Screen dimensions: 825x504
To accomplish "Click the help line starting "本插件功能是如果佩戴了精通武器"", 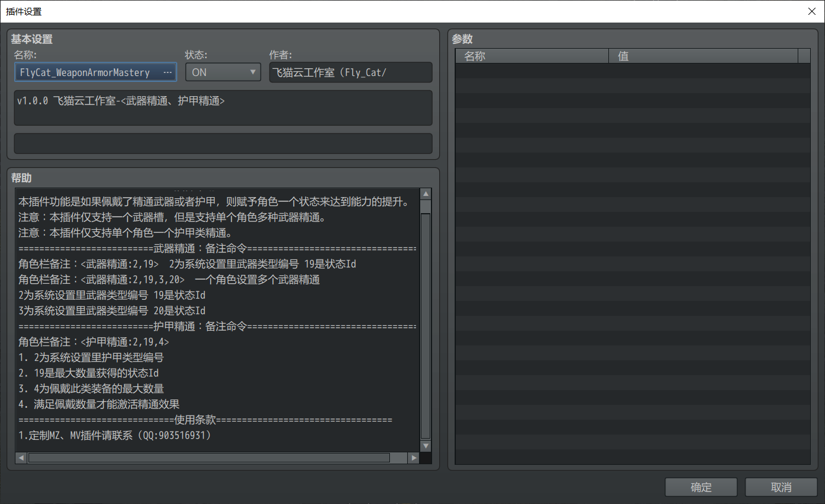I will point(214,202).
